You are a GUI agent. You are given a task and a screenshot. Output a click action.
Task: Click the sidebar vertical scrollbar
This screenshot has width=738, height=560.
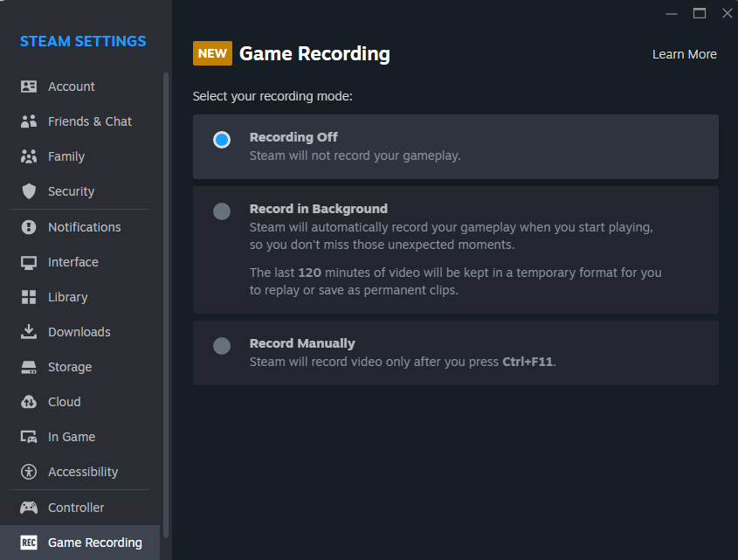point(166,305)
